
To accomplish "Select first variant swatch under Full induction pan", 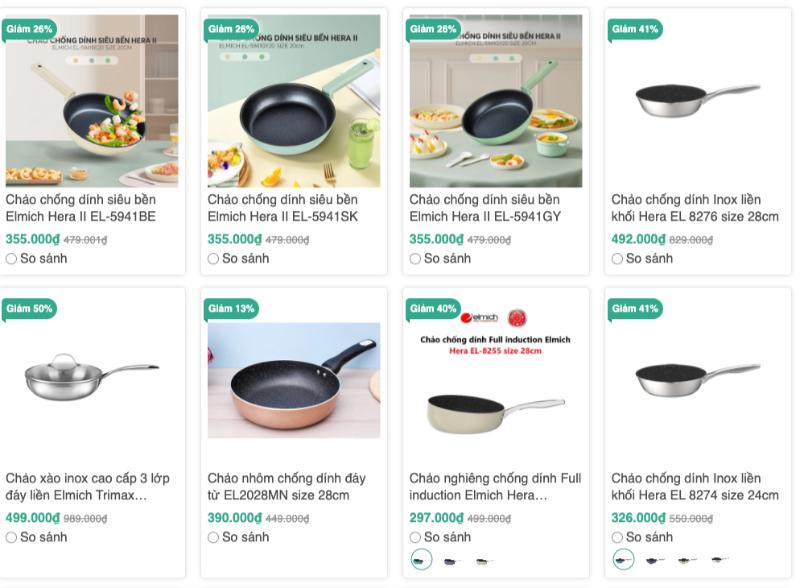I will pyautogui.click(x=421, y=560).
